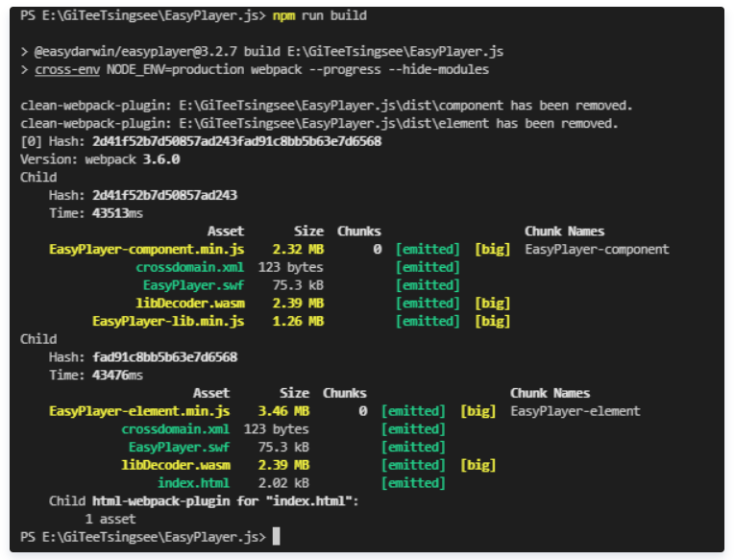Click the terminal cursor at the final prompt
Image resolution: width=735 pixels, height=560 pixels.
pyautogui.click(x=277, y=537)
